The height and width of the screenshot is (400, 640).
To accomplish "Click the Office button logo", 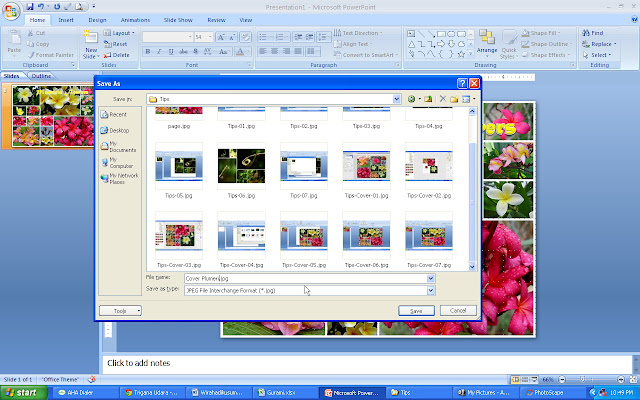I will click(11, 11).
